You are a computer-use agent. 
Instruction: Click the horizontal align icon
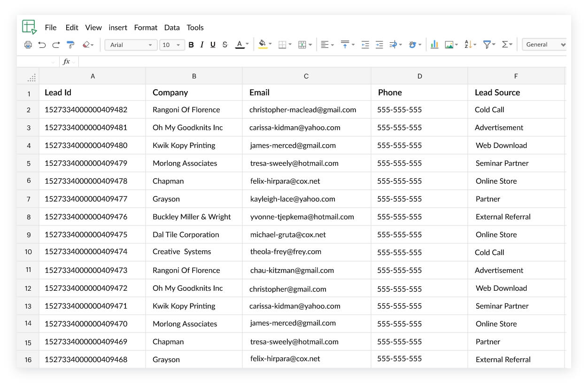click(x=325, y=45)
